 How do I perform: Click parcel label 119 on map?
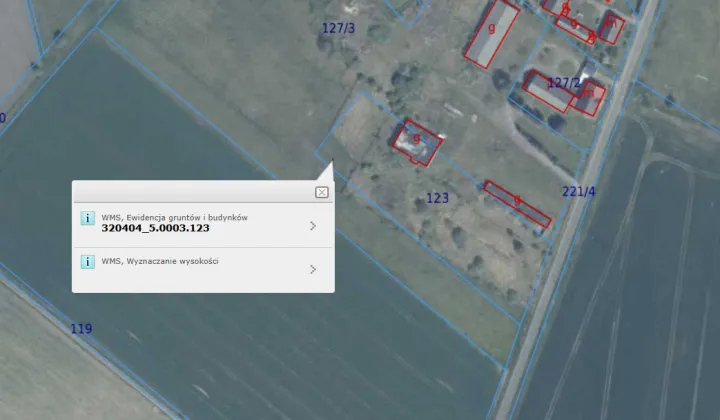pos(81,329)
